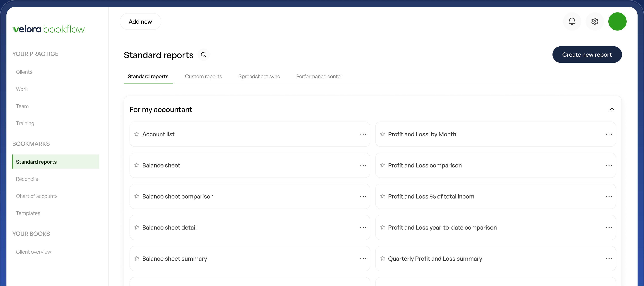Click the search icon beside Standard reports
The height and width of the screenshot is (286, 644).
(x=203, y=55)
